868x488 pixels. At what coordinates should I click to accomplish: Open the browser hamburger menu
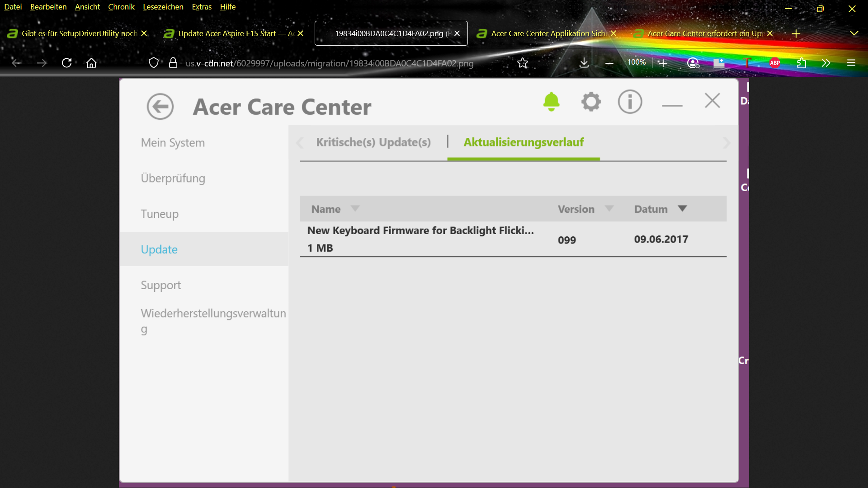(851, 63)
